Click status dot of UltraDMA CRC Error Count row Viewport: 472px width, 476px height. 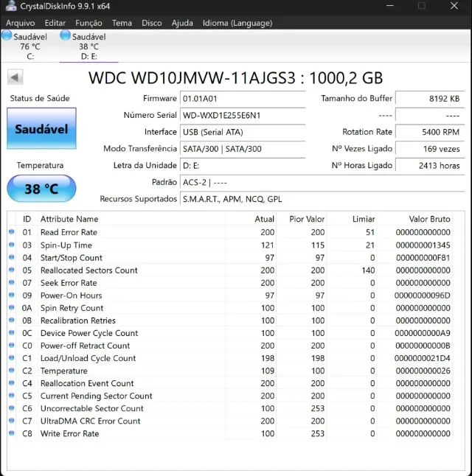pos(12,421)
